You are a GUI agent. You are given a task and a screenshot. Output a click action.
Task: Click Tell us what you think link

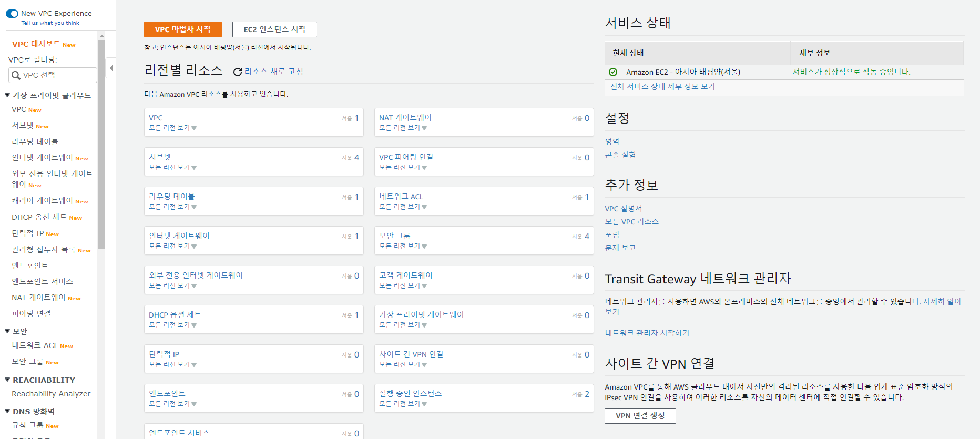click(50, 23)
